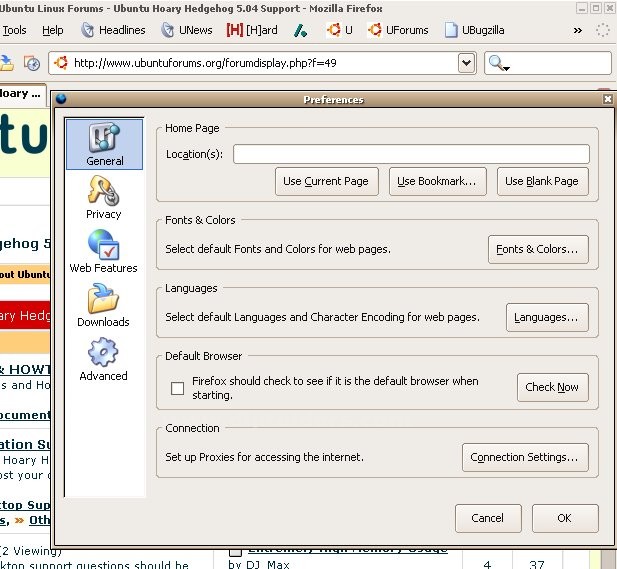Viewport: 617px width, 569px height.
Task: Confirm Preferences with OK
Action: point(565,518)
